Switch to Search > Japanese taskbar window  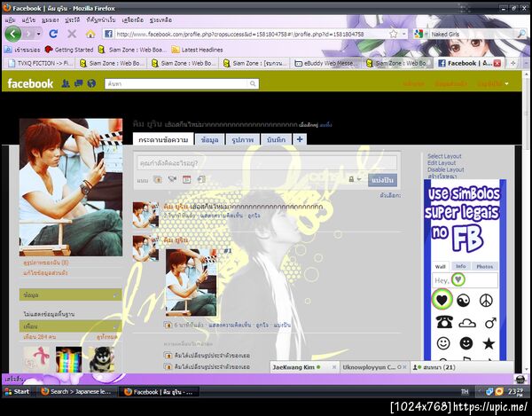click(x=76, y=391)
